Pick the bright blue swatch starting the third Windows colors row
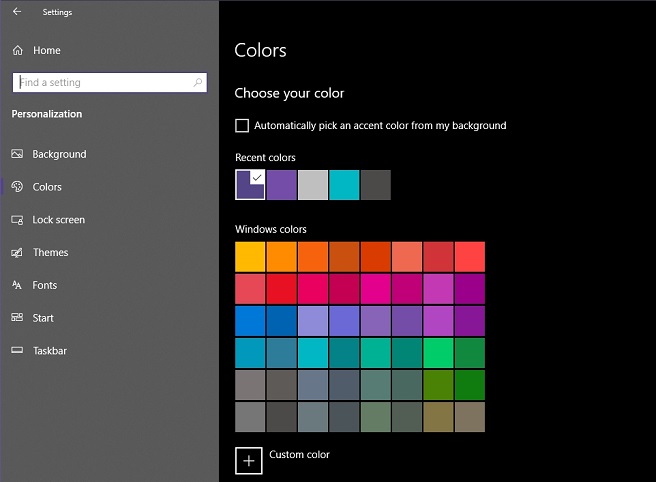Image resolution: width=656 pixels, height=482 pixels. pyautogui.click(x=250, y=321)
